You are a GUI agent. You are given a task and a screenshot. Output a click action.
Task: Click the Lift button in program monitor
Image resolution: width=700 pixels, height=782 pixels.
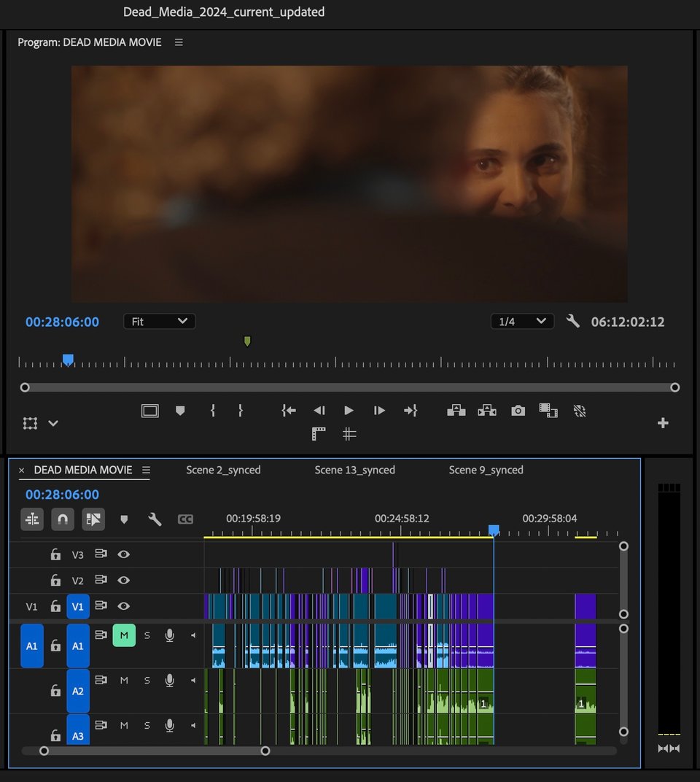click(x=456, y=411)
